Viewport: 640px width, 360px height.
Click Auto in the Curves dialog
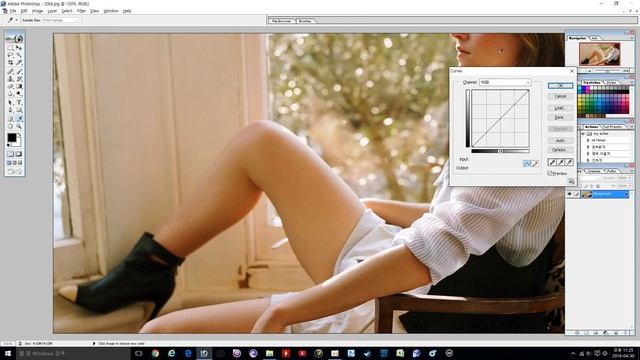(560, 140)
